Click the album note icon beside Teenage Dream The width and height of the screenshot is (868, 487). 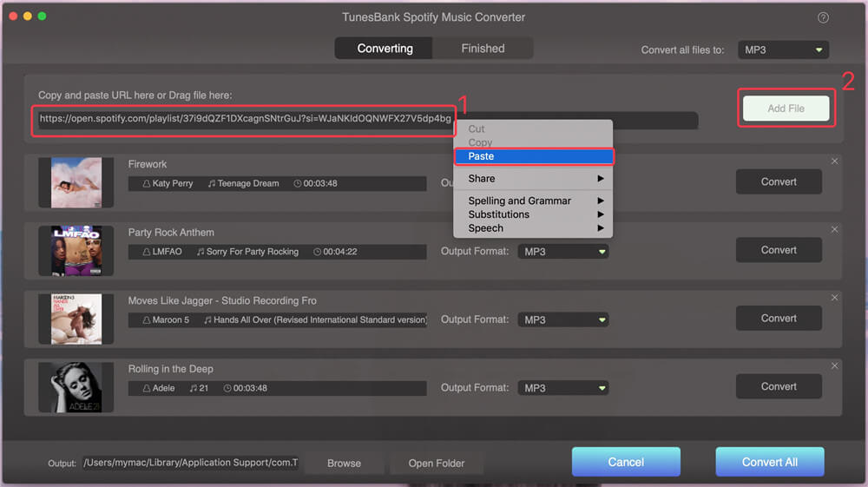[212, 184]
